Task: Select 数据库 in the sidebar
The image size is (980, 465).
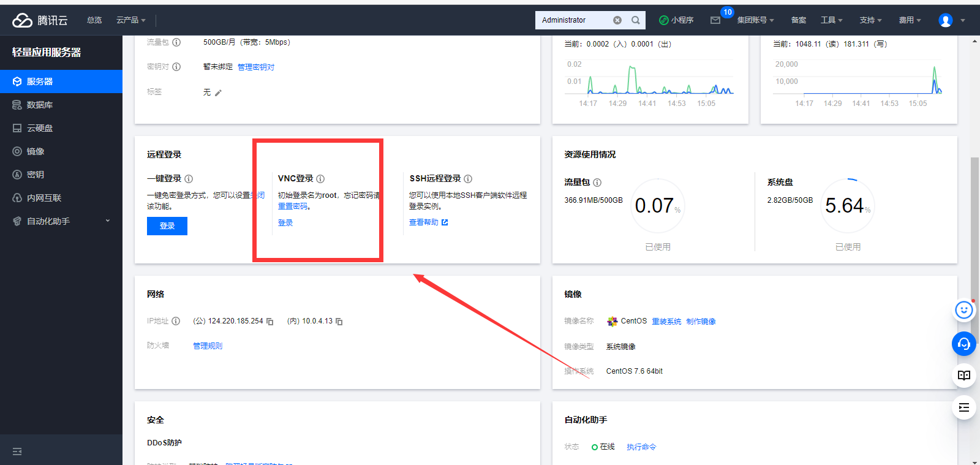Action: (61, 105)
